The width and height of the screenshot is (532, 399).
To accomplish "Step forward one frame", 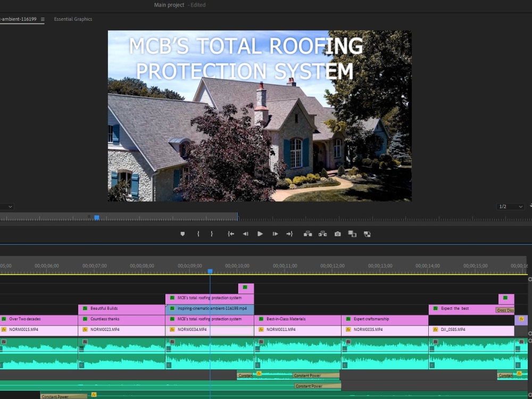I will pyautogui.click(x=275, y=234).
